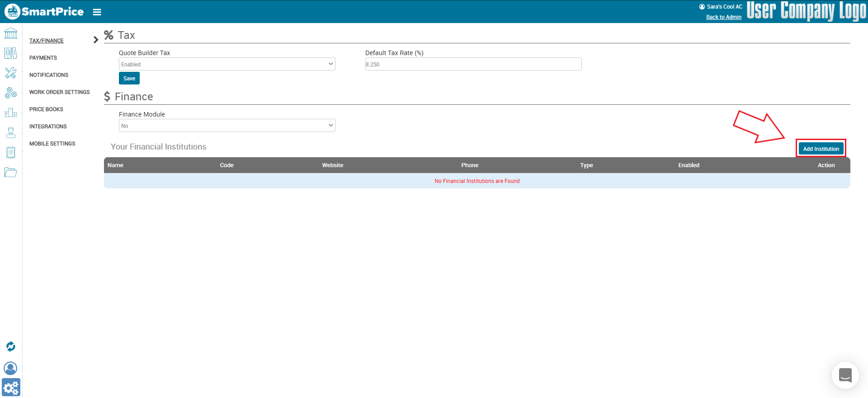Open WORK ORDER SETTINGS menu item
868x398 pixels.
[59, 92]
